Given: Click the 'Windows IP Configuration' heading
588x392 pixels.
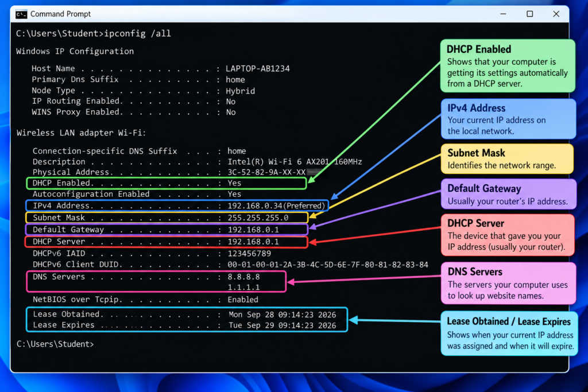Looking at the screenshot, I should pos(75,51).
